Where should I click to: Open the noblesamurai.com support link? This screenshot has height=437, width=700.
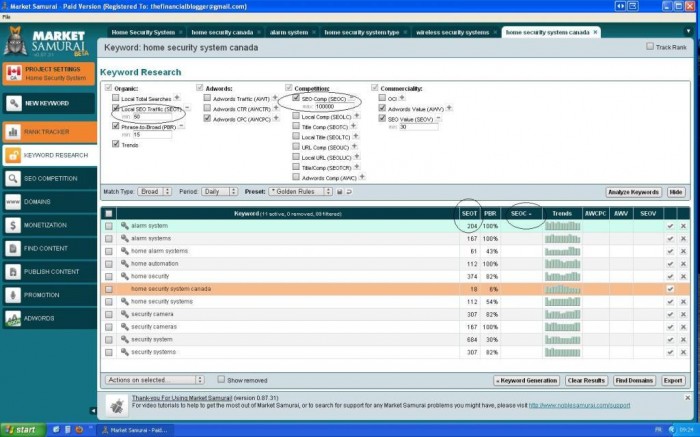click(x=579, y=405)
